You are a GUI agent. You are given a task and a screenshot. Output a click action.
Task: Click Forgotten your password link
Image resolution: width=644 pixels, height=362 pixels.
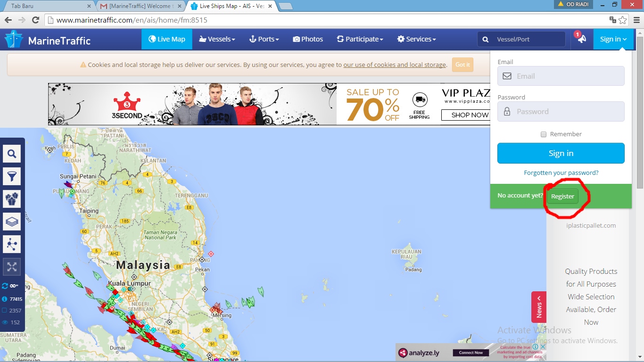pyautogui.click(x=561, y=173)
